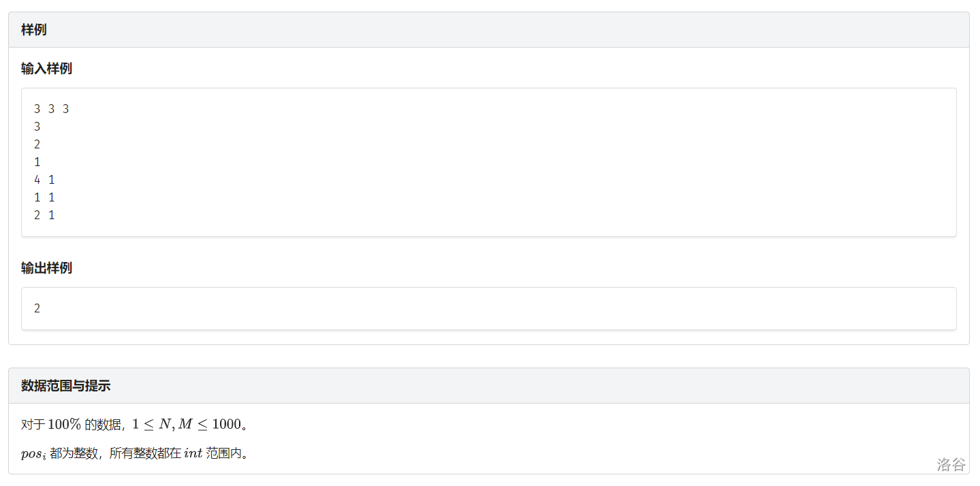Screen dimensions: 980x486
Task: Click inside the output sample code box
Action: [489, 308]
